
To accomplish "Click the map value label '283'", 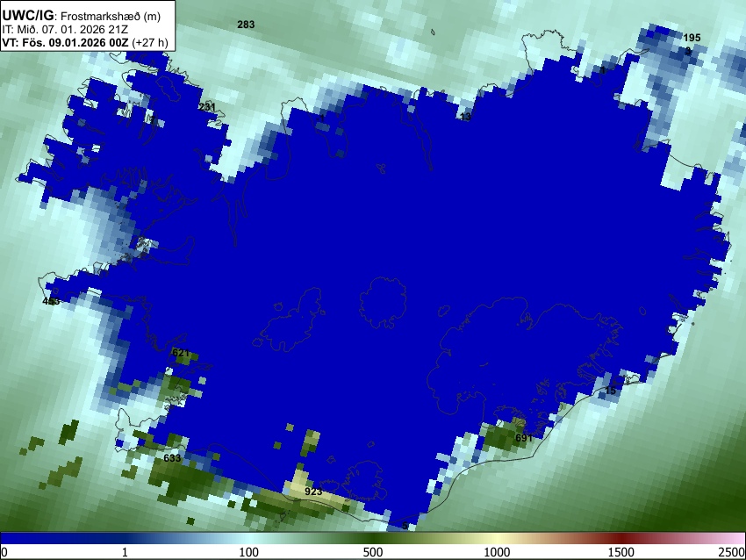I will tap(246, 25).
